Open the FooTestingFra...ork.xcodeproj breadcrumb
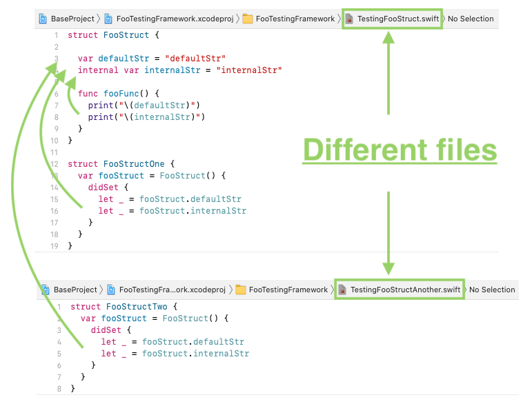This screenshot has height=404, width=532. pos(173,290)
